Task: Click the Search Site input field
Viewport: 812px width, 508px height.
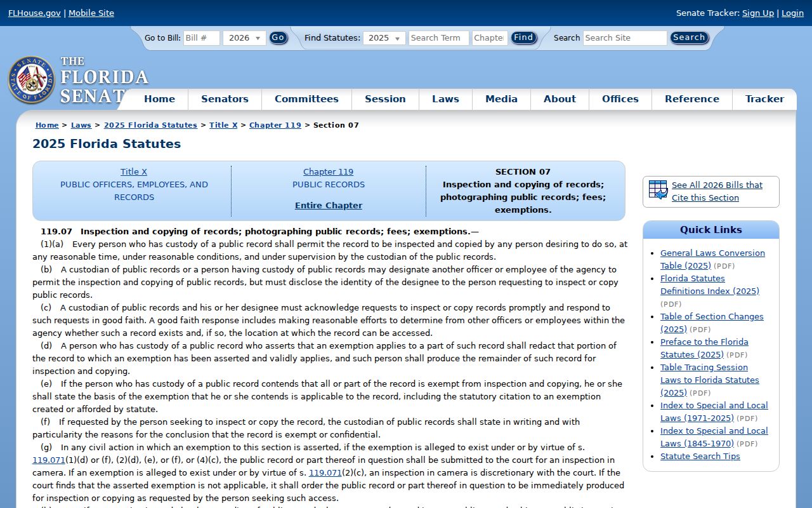Action: [625, 38]
